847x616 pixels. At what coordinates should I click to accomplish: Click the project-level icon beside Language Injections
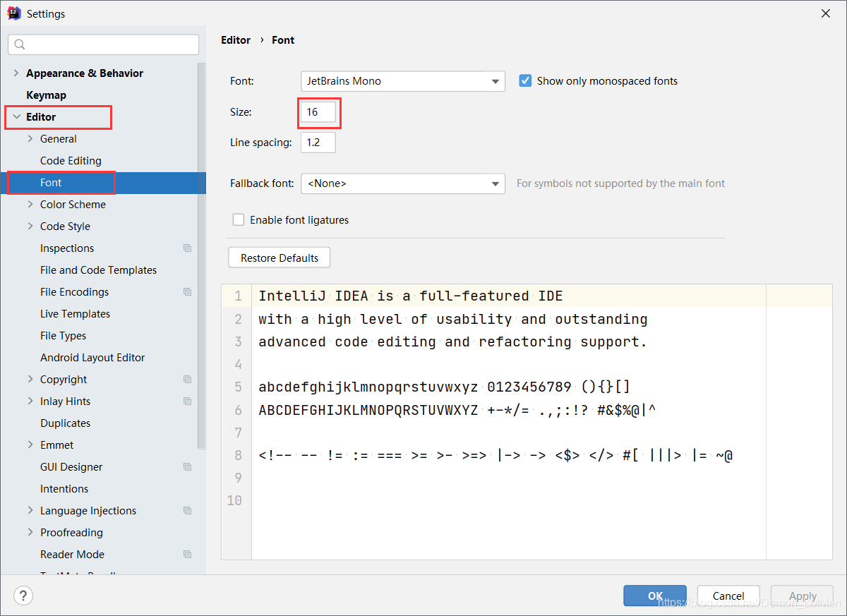pos(187,511)
